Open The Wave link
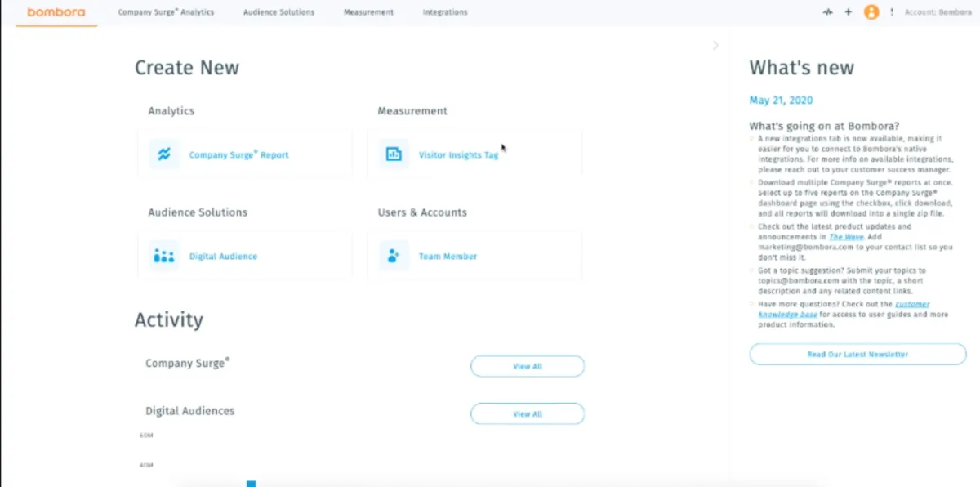This screenshot has height=487, width=980. pyautogui.click(x=847, y=236)
